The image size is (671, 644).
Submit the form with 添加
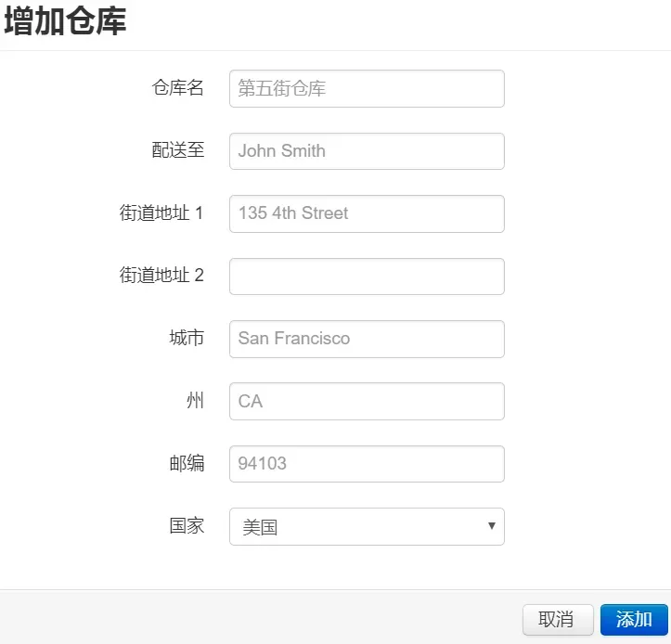click(x=634, y=620)
